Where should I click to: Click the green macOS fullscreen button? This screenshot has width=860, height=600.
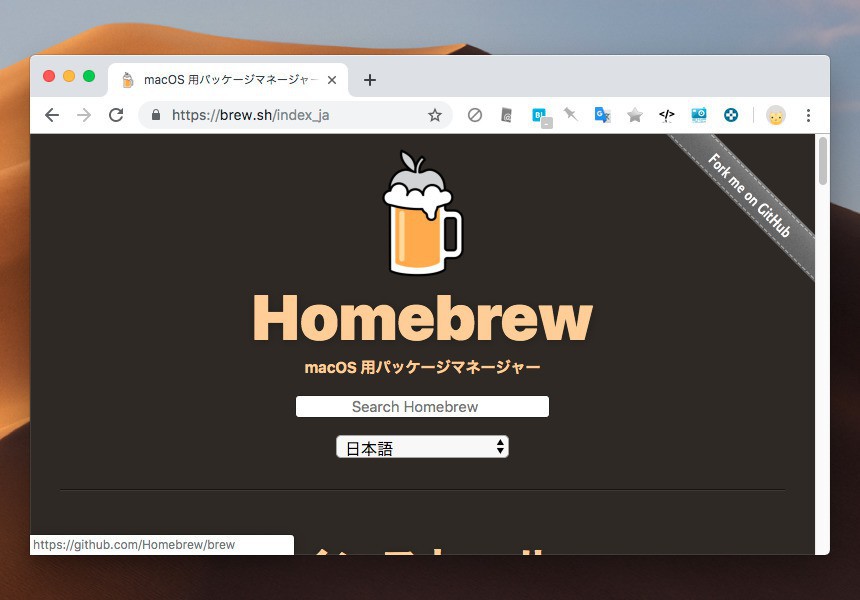pyautogui.click(x=89, y=76)
